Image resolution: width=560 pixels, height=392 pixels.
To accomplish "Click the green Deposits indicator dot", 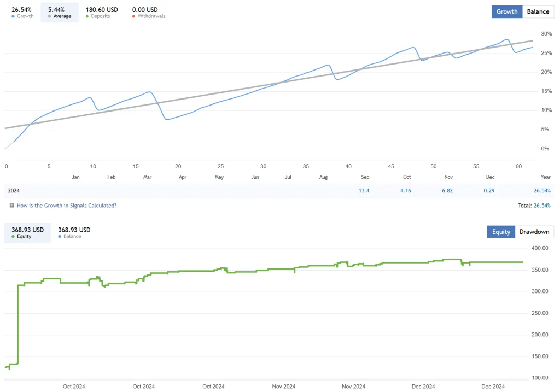I will click(86, 16).
